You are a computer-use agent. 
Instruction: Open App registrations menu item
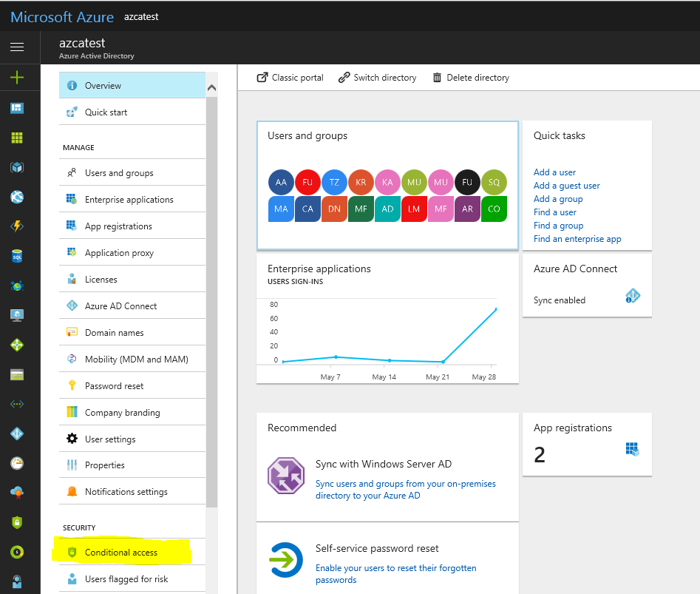132,226
